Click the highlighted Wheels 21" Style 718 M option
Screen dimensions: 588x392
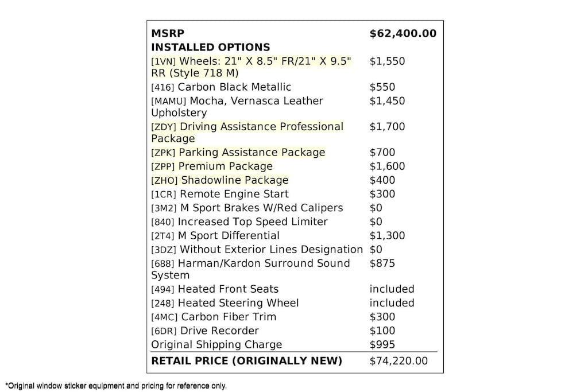252,67
